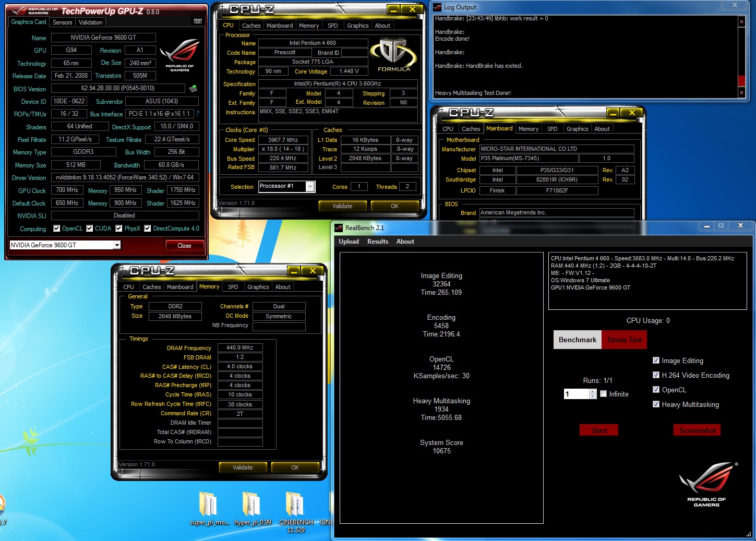
Task: Click the Runs count stepper arrows
Action: [x=592, y=394]
